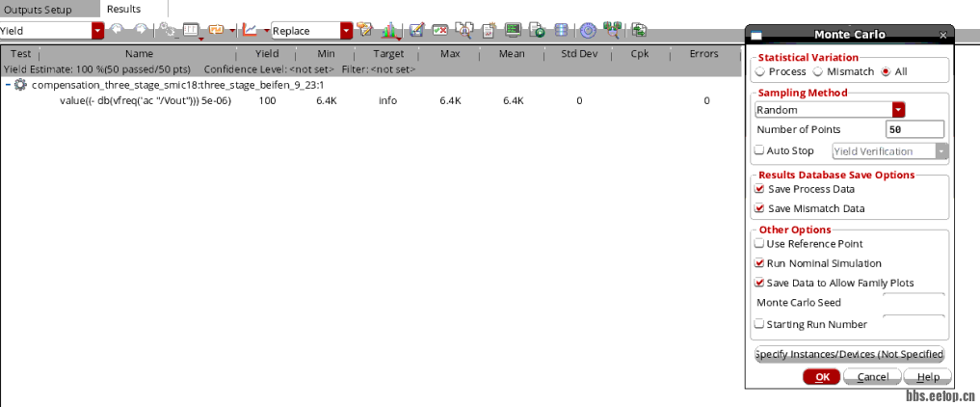Screen dimensions: 980x407
Task: Enable the Auto Stop checkbox
Action: [x=759, y=150]
